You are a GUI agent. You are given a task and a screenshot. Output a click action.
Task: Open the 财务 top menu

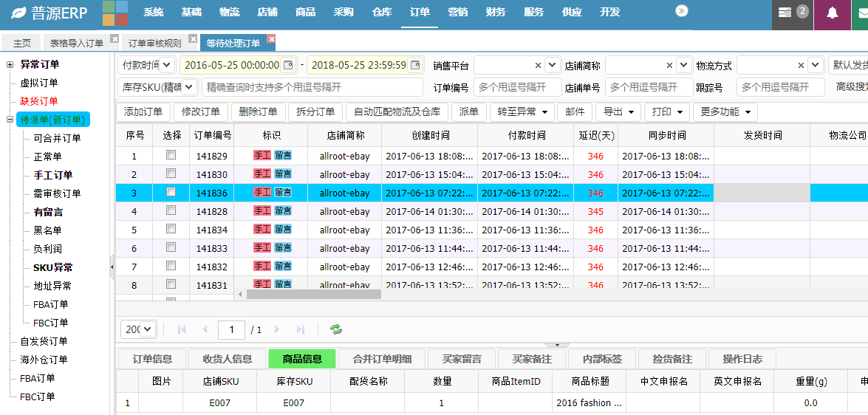(x=496, y=13)
